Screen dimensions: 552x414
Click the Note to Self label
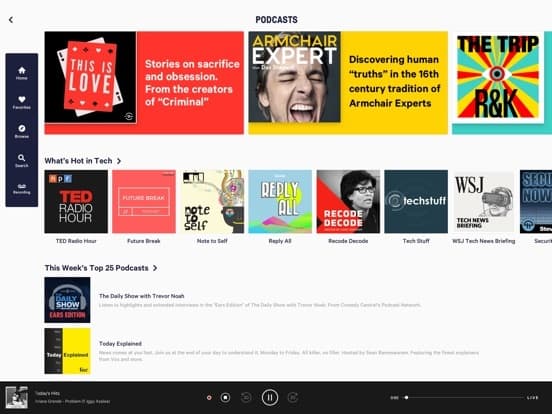pyautogui.click(x=212, y=241)
